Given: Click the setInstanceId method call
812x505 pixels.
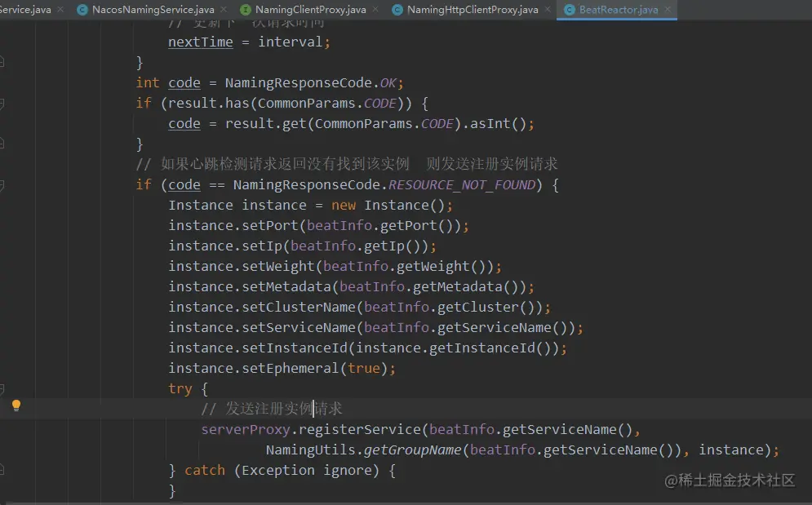Looking at the screenshot, I should coord(294,348).
